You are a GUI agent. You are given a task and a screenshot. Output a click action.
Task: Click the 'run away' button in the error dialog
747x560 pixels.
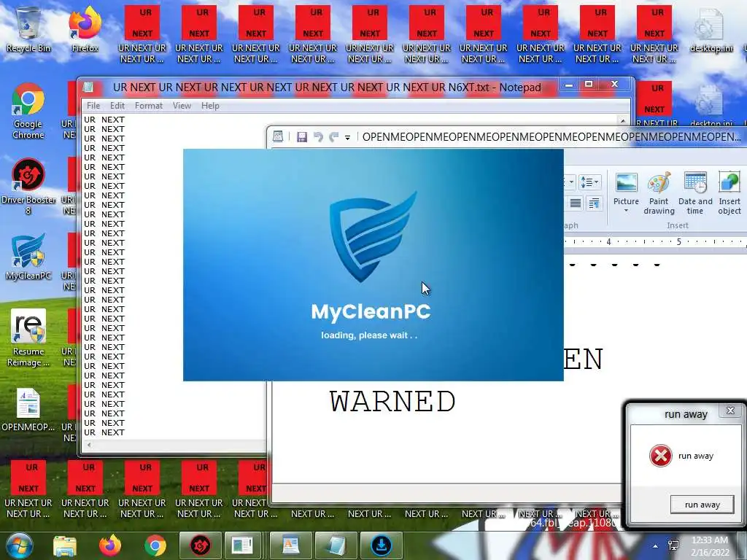[x=702, y=505]
